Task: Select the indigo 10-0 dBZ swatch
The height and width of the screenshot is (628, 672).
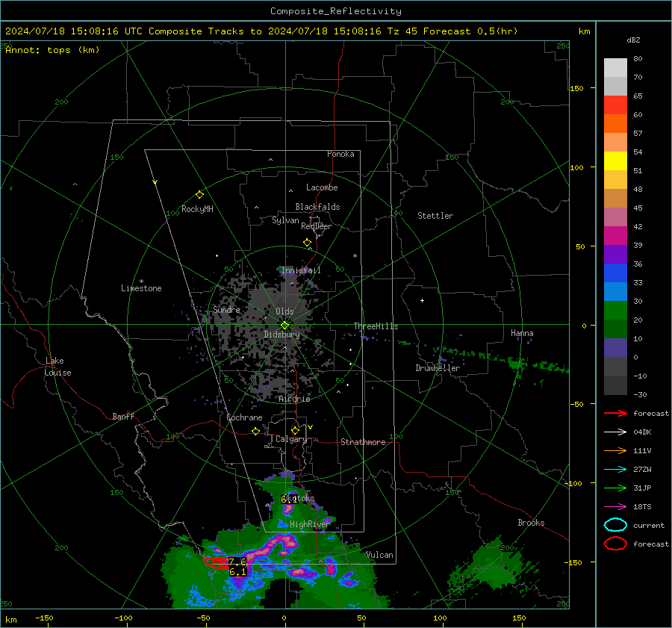Action: point(615,348)
